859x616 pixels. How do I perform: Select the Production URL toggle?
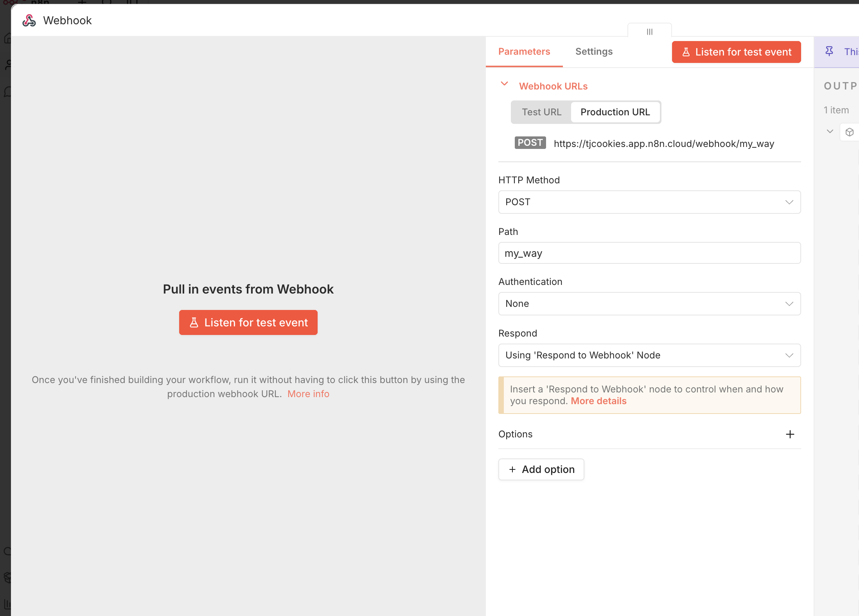coord(615,112)
